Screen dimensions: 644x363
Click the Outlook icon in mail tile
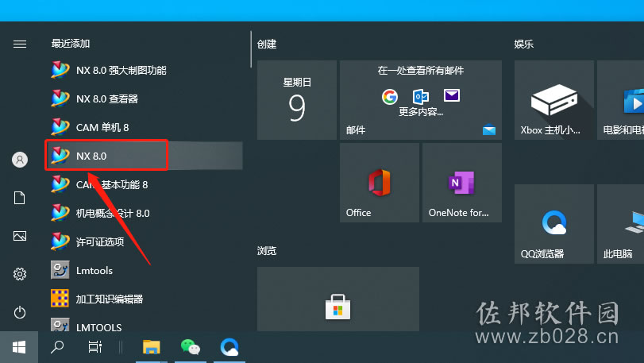[x=421, y=97]
